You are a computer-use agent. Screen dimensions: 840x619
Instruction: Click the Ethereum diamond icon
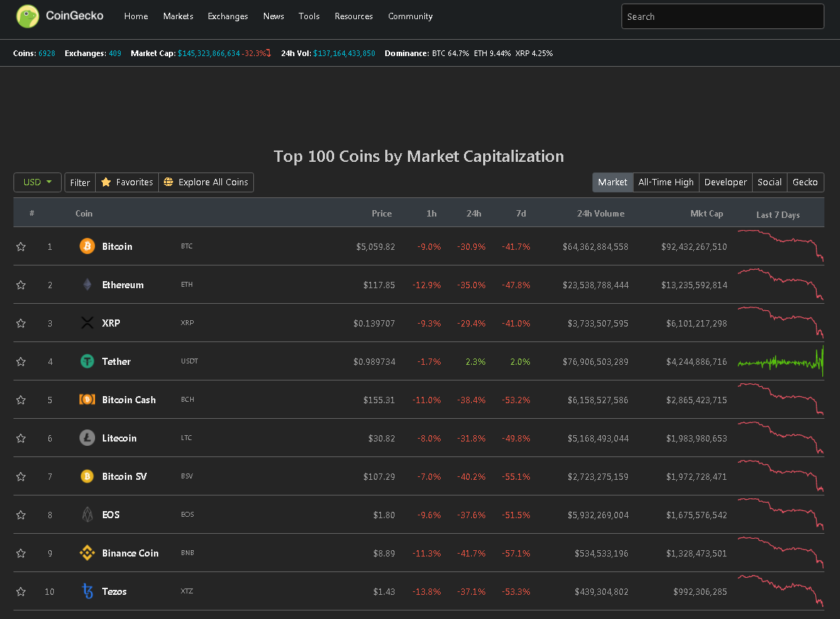point(87,285)
